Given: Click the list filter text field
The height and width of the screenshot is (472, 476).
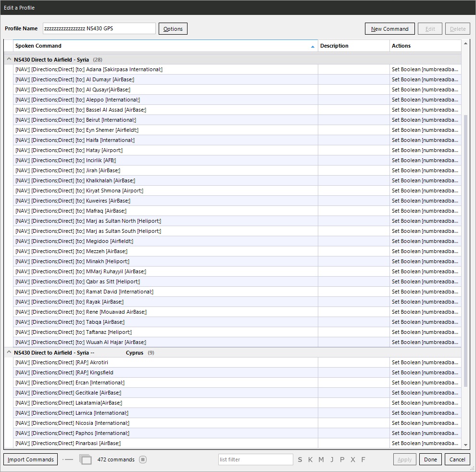Looking at the screenshot, I should [255, 459].
